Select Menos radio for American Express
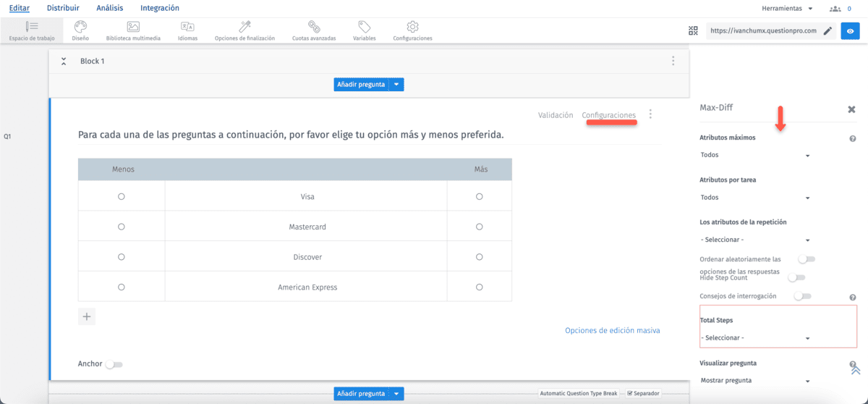The height and width of the screenshot is (404, 868). coord(121,287)
